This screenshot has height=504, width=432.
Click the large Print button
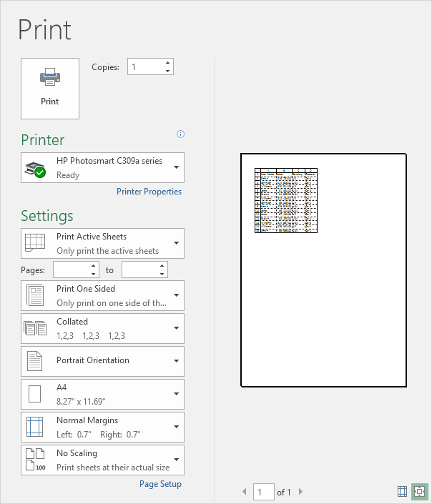(50, 89)
